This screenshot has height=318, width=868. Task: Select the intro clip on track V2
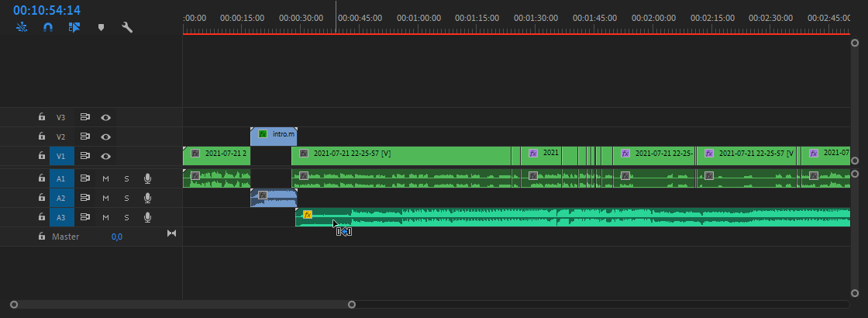point(274,135)
